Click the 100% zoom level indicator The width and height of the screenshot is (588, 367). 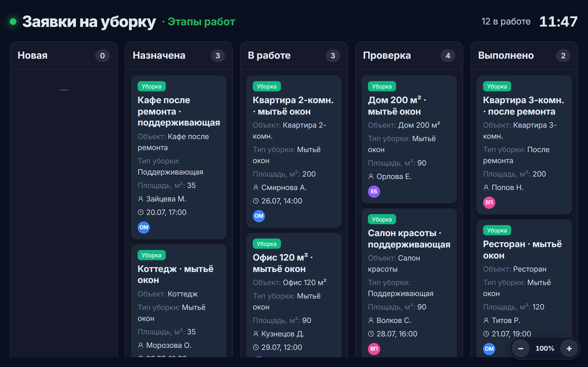pos(545,349)
